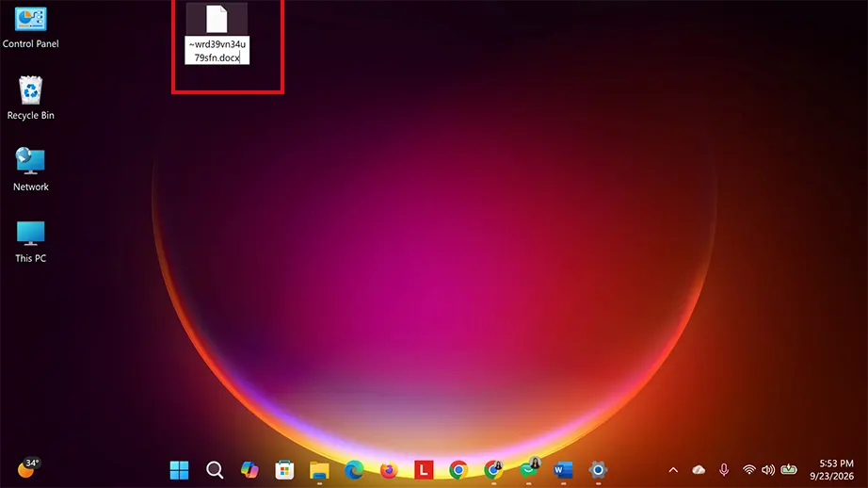Select the Network desktop icon
868x488 pixels.
30,170
